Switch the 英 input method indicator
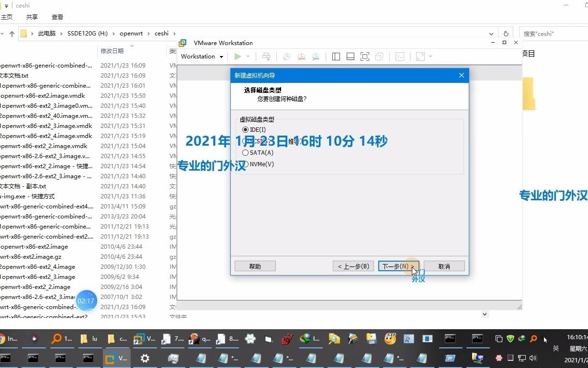The image size is (588, 368). click(x=556, y=348)
